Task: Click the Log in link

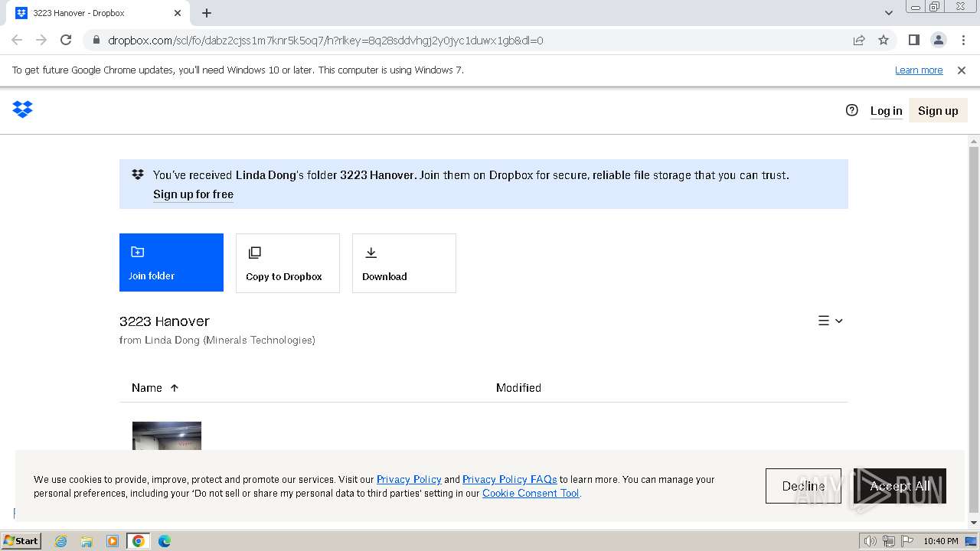Action: pyautogui.click(x=886, y=111)
